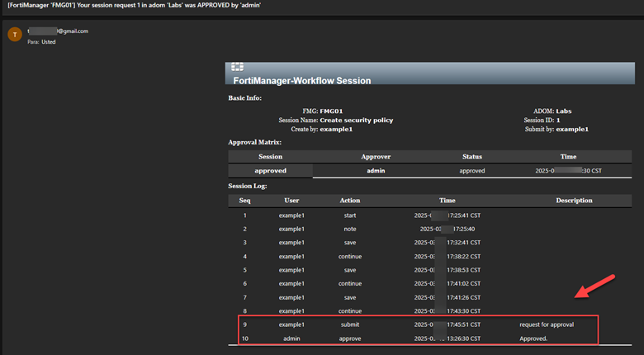
Task: Click the 'submit' action in row 9
Action: [x=350, y=324]
